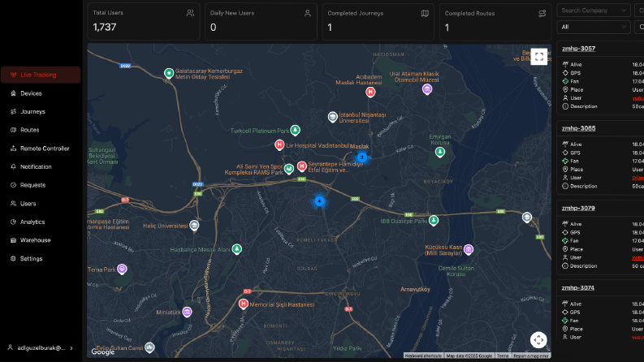Viewport: 644px width, 362px height.
Task: Click the Hasbahçe Mesire Alanı marker
Action: [236, 248]
